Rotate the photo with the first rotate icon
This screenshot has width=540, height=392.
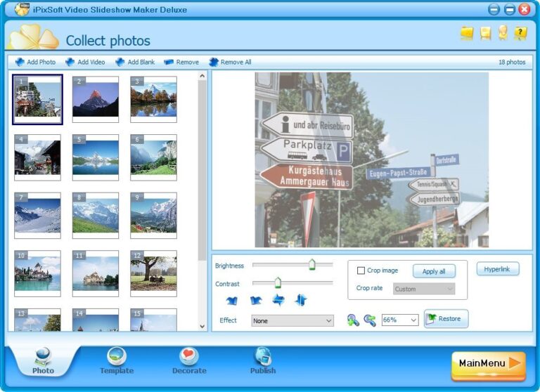click(232, 301)
